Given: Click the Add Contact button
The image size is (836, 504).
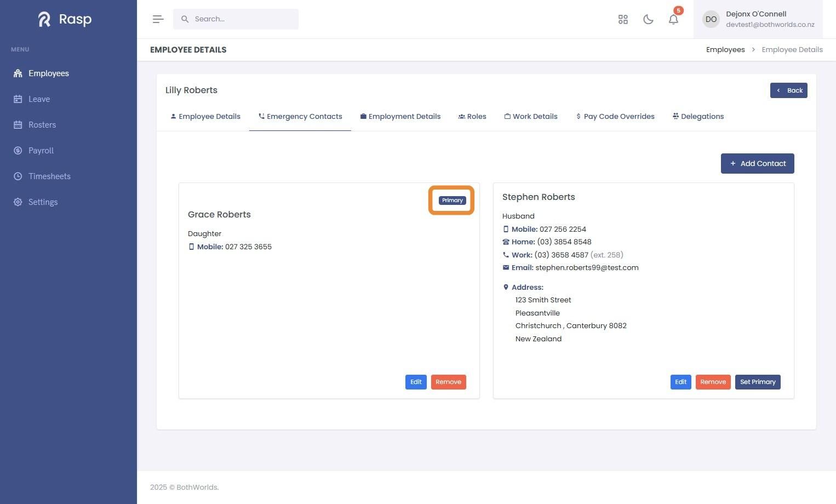Looking at the screenshot, I should (757, 163).
